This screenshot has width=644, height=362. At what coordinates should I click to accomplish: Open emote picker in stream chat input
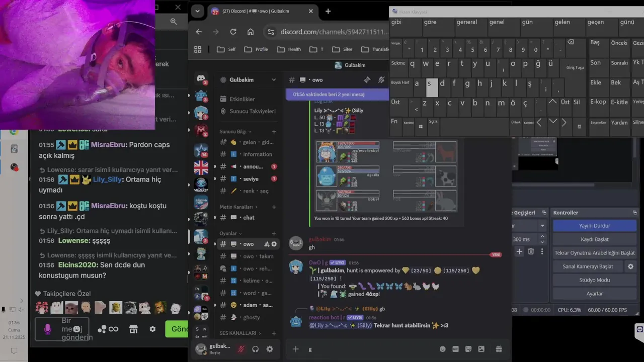(x=76, y=329)
